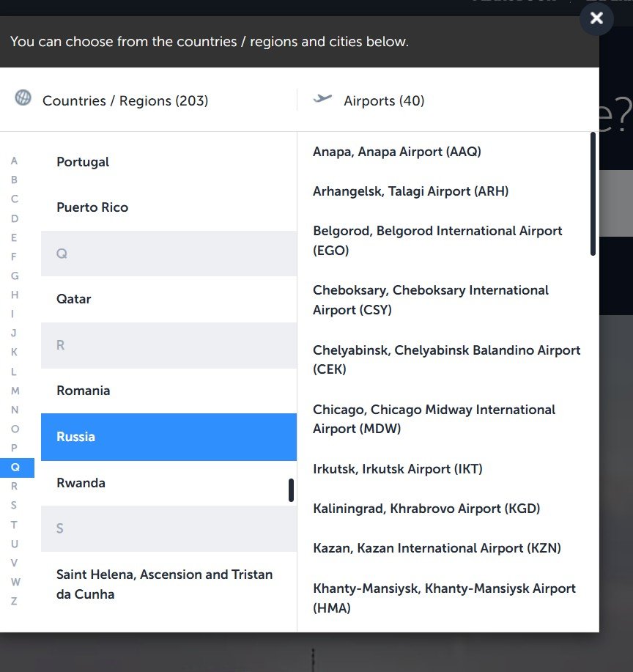Jump to letter I in index

tap(13, 314)
